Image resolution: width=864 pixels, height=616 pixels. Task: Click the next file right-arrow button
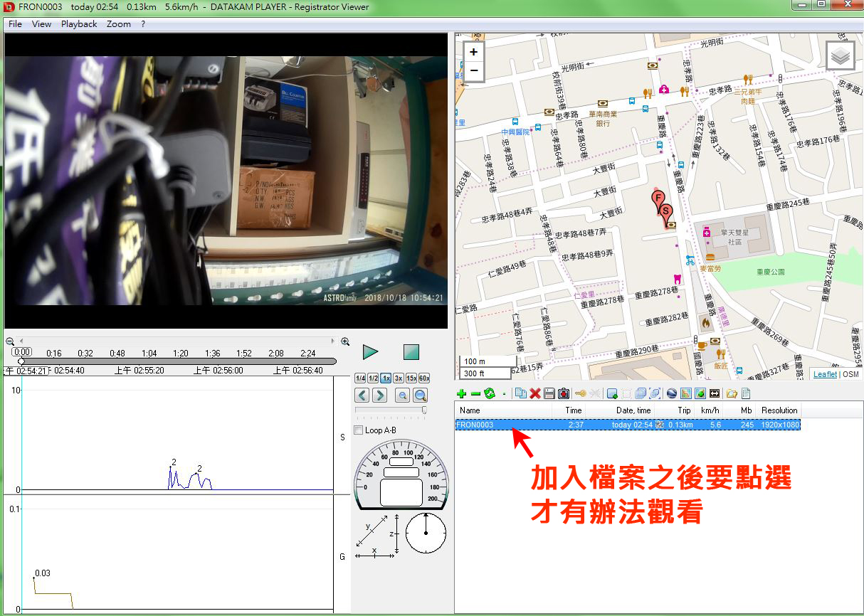coord(379,395)
